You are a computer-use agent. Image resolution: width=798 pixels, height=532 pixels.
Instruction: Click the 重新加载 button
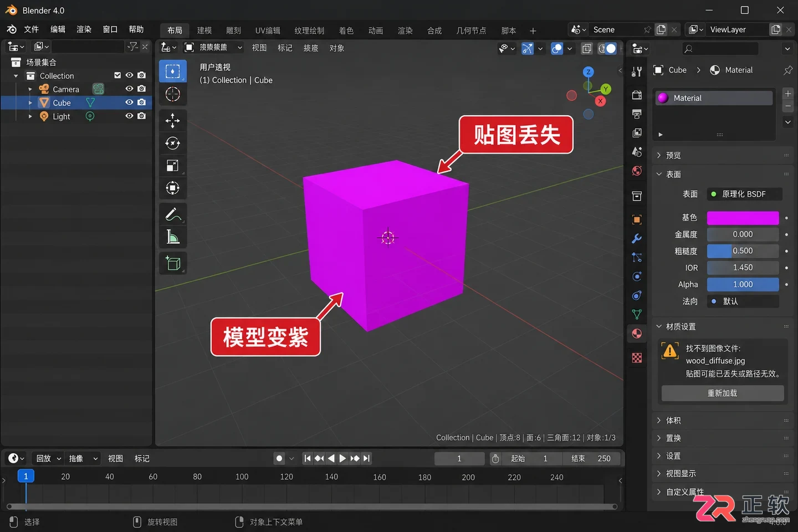click(x=723, y=393)
